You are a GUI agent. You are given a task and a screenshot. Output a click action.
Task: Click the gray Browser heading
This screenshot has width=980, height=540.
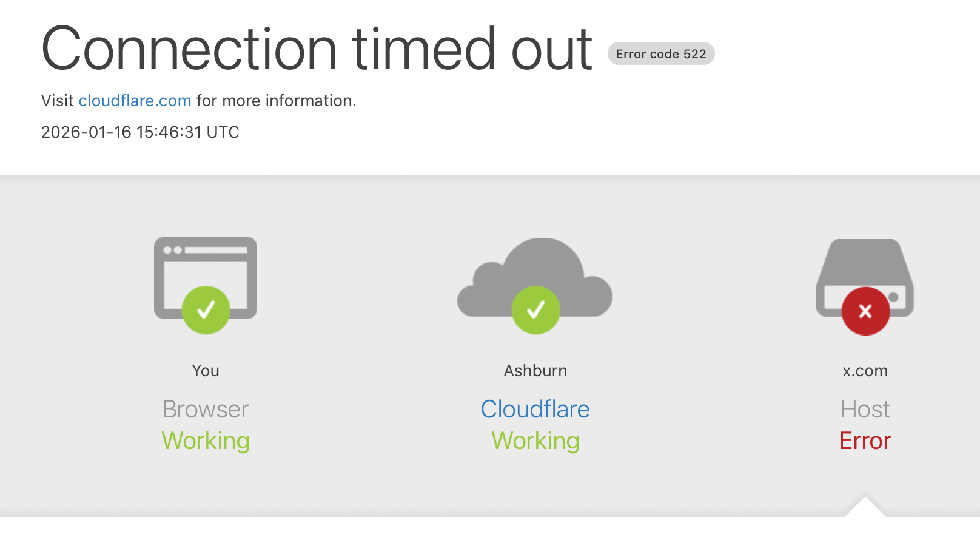click(206, 410)
